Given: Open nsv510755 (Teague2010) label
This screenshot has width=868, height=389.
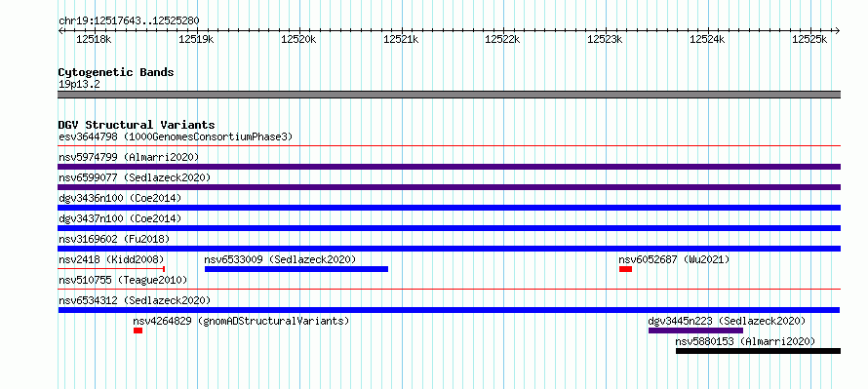Looking at the screenshot, I should click(x=123, y=280).
